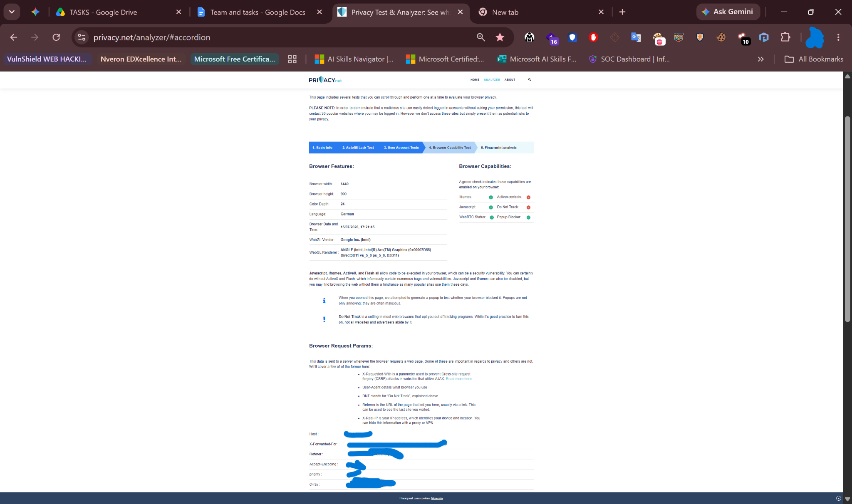
Task: Open the extension with pink minus badge
Action: point(659,39)
